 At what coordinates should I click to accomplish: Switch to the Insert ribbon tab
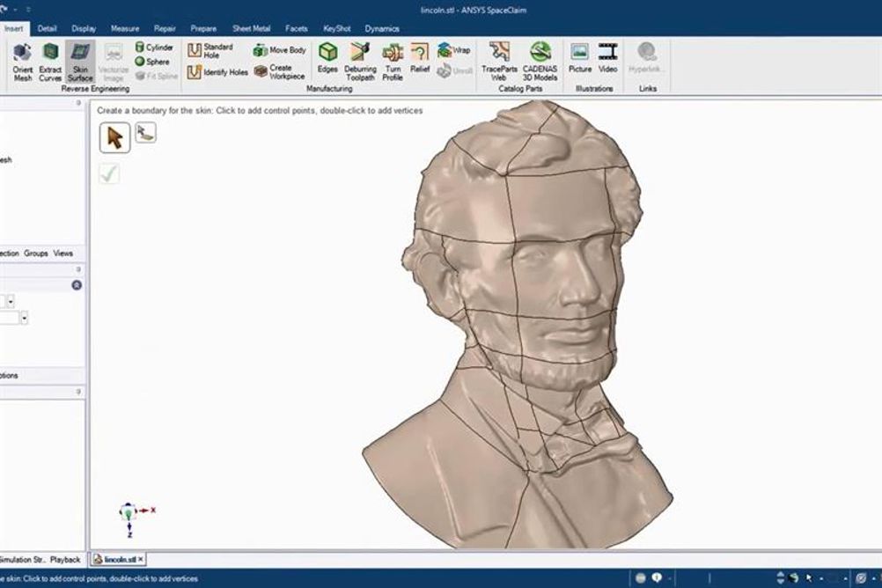[14, 28]
